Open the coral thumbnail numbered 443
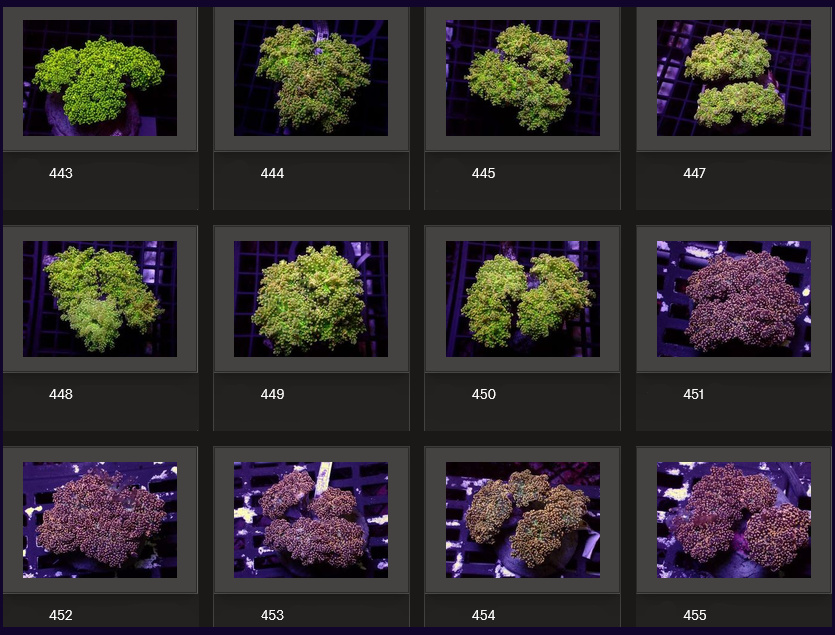The width and height of the screenshot is (835, 635). [x=100, y=78]
